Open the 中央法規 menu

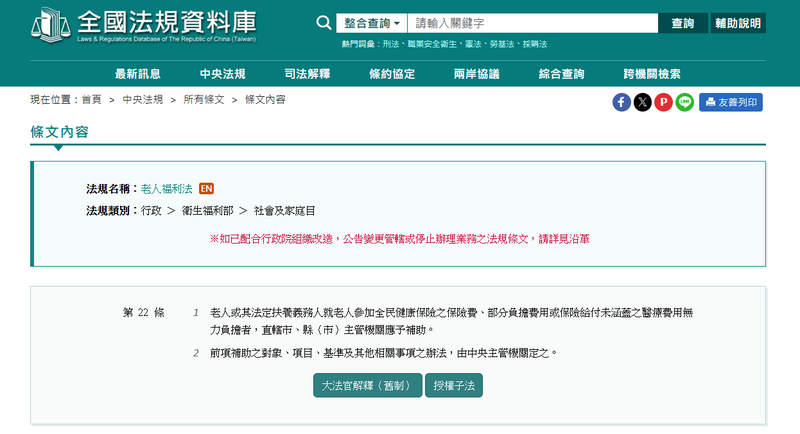(x=222, y=74)
